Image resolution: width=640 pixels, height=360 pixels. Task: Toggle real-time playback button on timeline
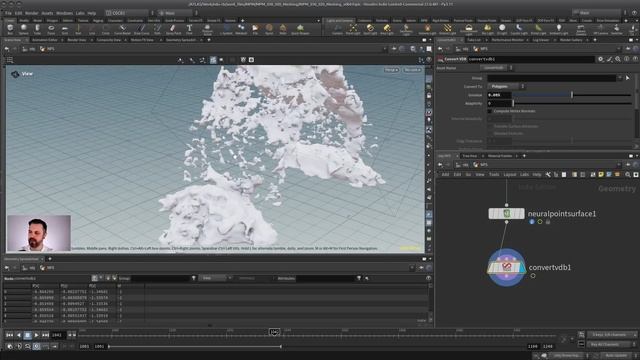[36, 346]
